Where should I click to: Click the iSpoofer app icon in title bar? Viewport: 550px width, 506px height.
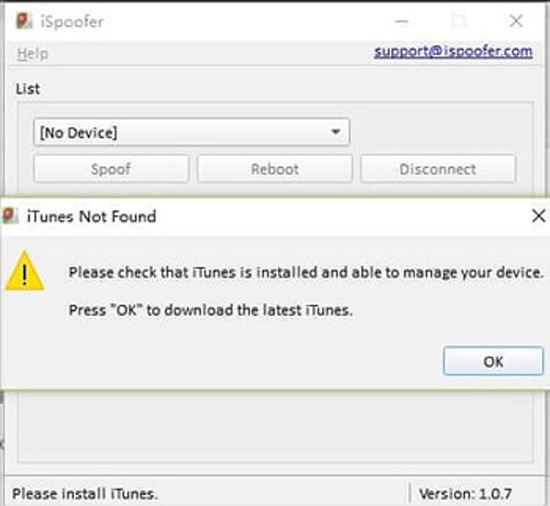tap(24, 21)
